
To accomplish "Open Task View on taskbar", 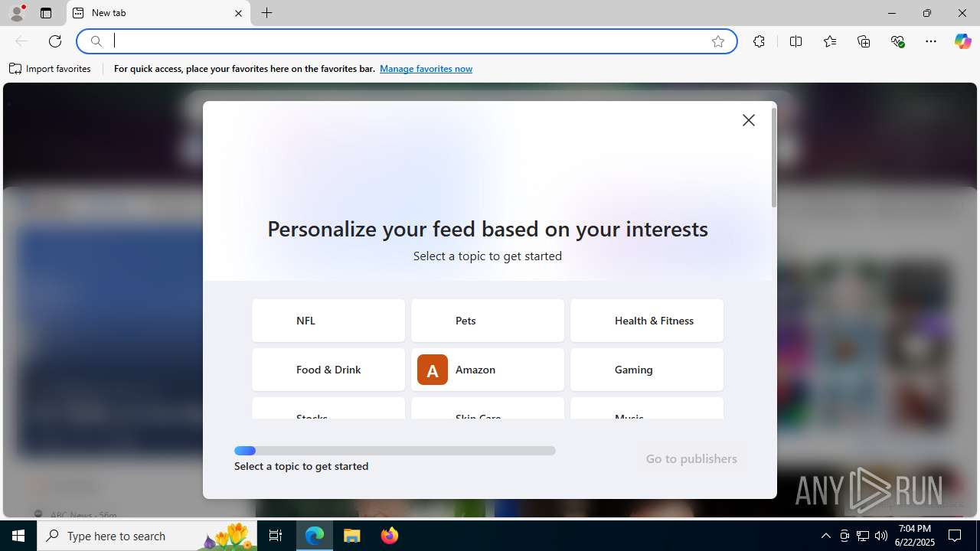I will click(x=276, y=536).
